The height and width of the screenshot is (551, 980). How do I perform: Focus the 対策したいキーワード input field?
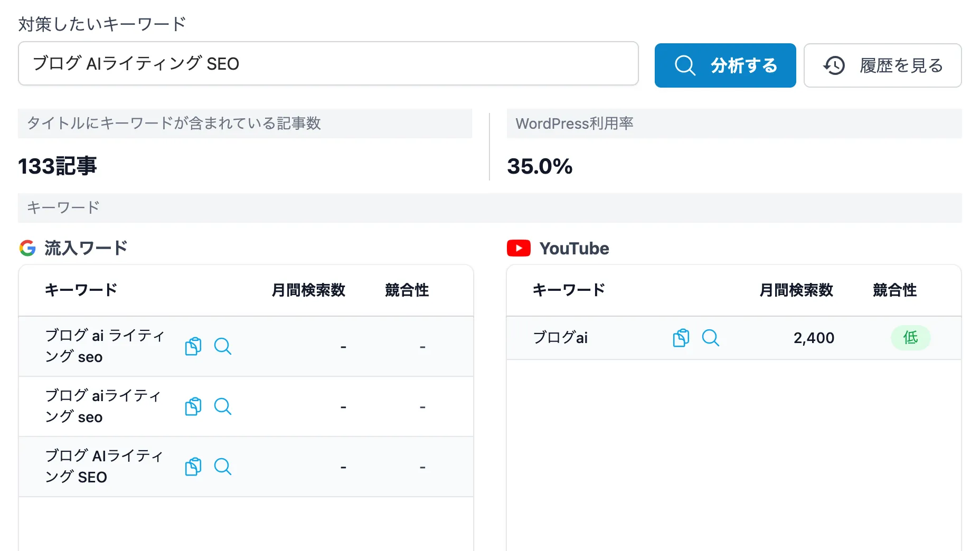click(x=328, y=63)
